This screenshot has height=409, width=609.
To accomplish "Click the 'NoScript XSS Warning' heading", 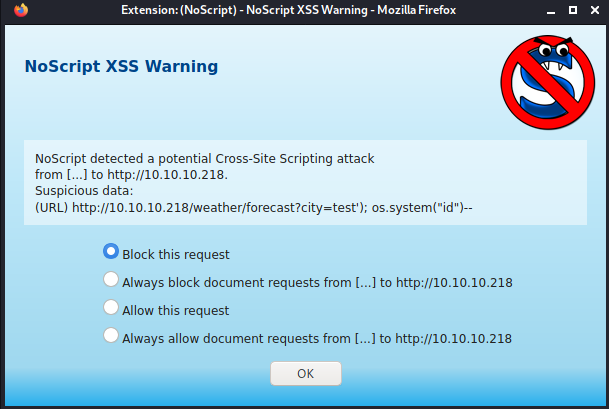I will click(x=121, y=66).
